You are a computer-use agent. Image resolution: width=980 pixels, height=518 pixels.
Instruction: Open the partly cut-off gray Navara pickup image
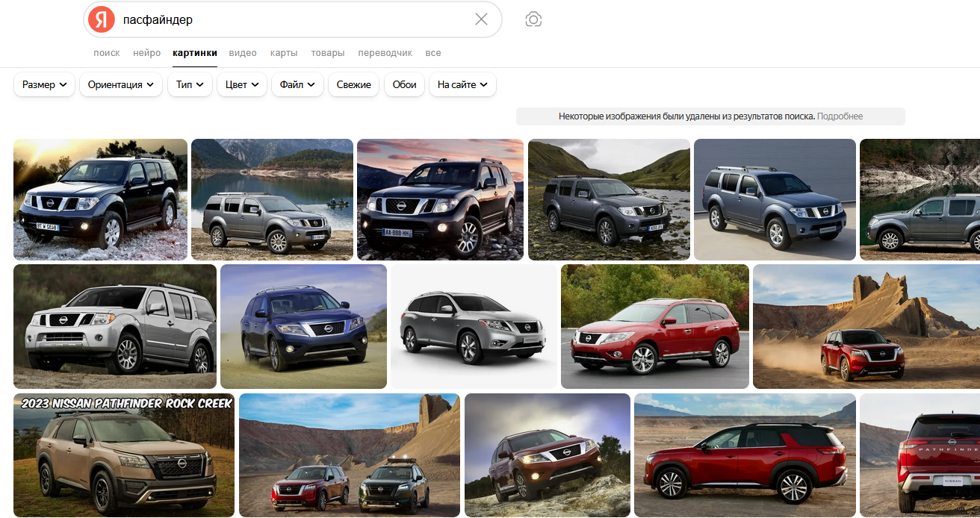(919, 199)
